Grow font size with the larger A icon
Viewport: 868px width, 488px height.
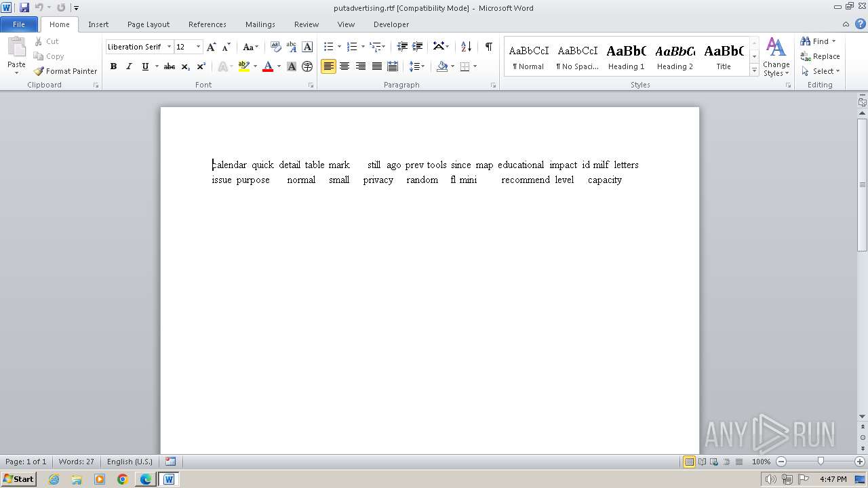[212, 47]
